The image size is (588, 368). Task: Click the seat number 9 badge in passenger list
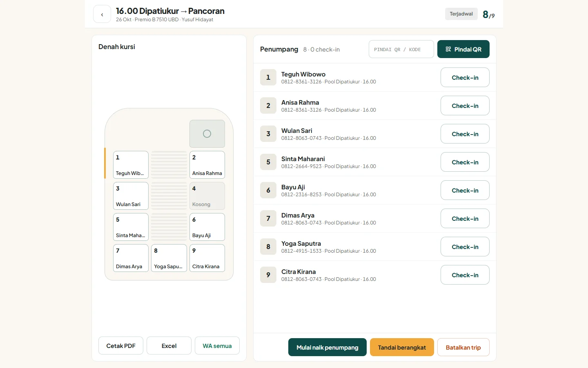(x=268, y=275)
